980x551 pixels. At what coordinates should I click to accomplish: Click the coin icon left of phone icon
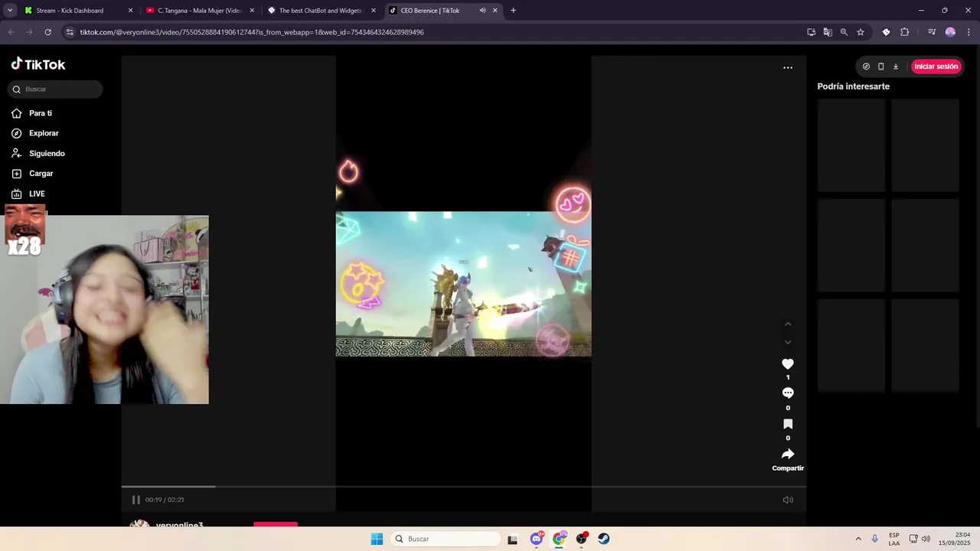point(866,67)
